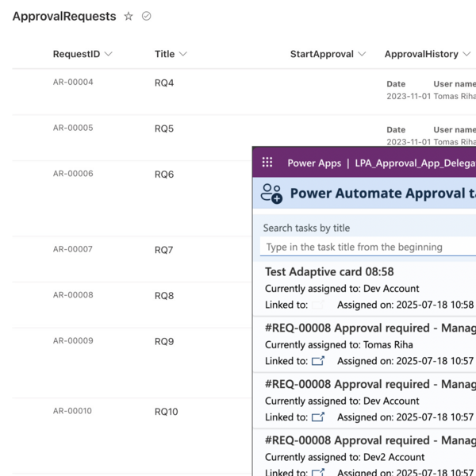This screenshot has height=476, width=476.
Task: Click the Power Apps header link
Action: (314, 163)
